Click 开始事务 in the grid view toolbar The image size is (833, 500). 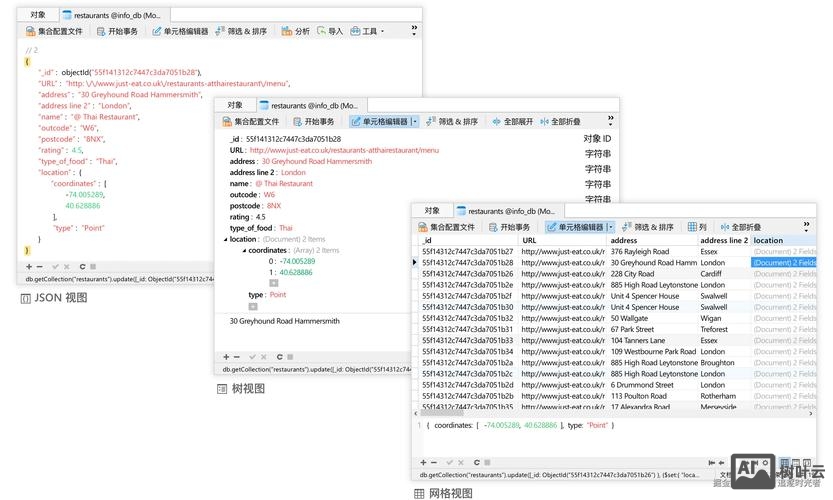pos(509,227)
